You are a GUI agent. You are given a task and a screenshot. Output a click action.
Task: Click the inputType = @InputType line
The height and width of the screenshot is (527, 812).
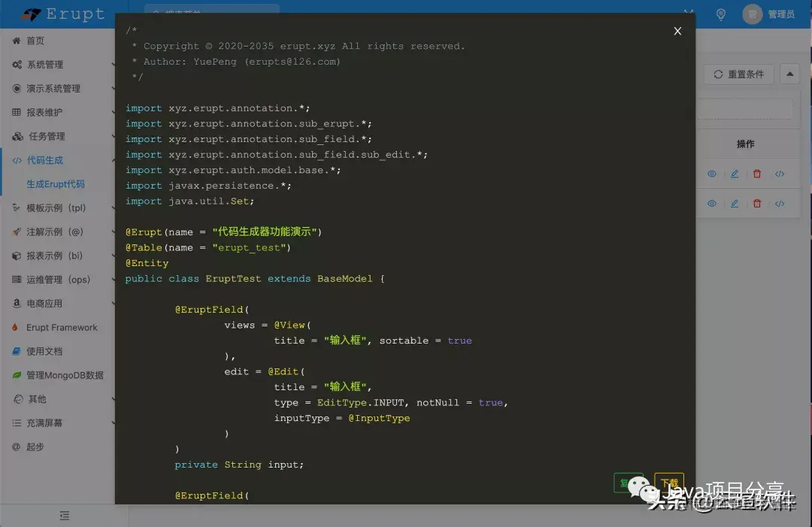[x=342, y=418]
